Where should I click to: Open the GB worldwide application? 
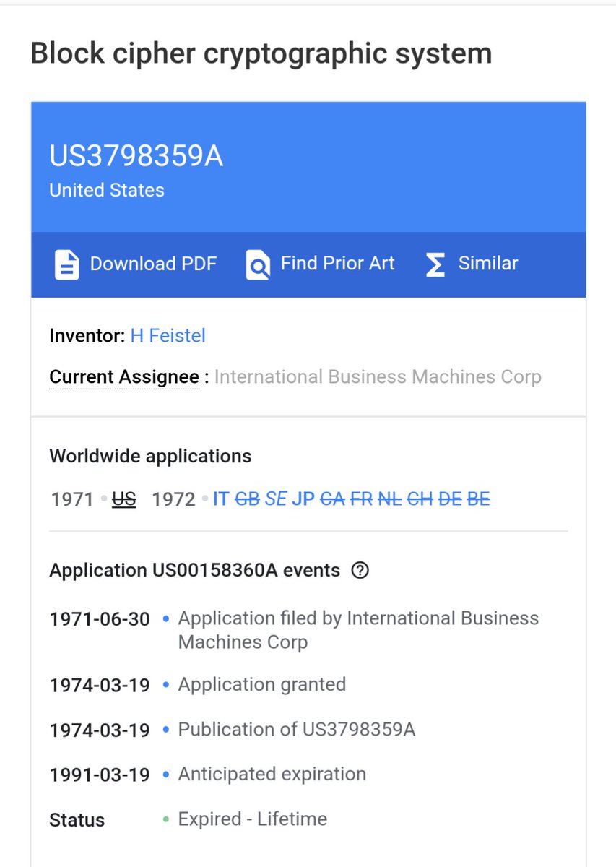(x=247, y=499)
